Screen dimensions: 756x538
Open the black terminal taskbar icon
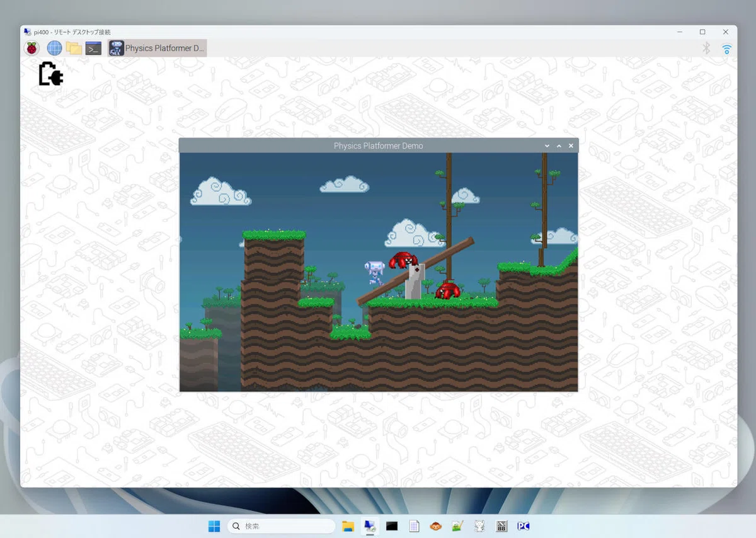pyautogui.click(x=392, y=525)
